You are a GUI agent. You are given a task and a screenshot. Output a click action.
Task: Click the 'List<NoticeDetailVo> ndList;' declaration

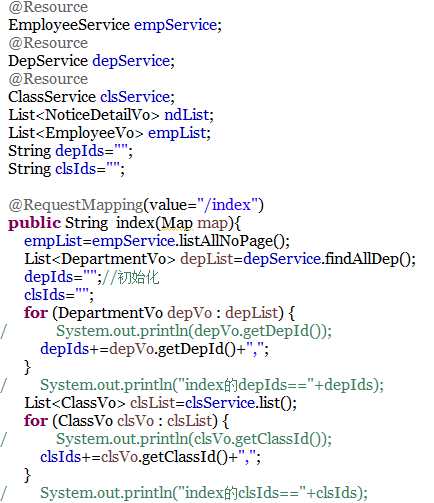point(111,115)
